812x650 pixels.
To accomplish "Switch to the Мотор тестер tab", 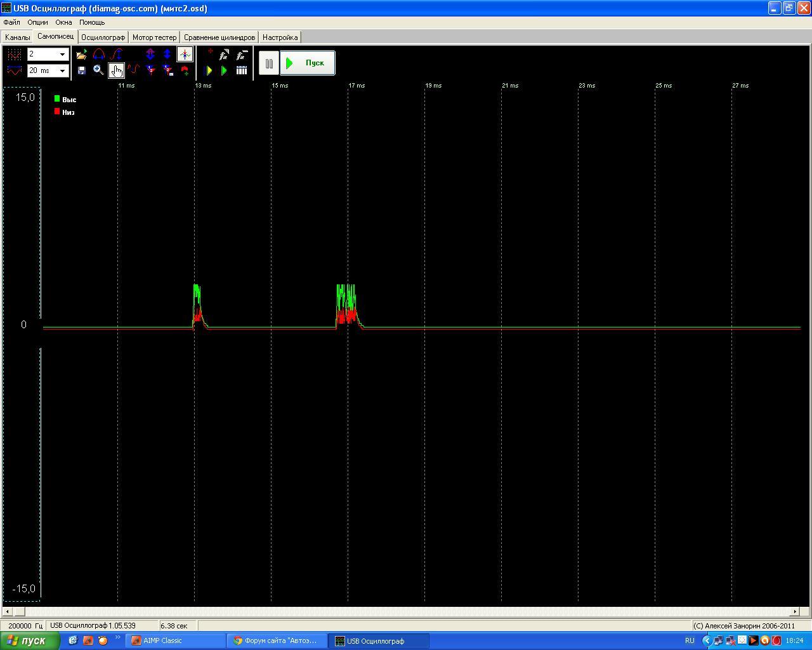I will pyautogui.click(x=154, y=37).
